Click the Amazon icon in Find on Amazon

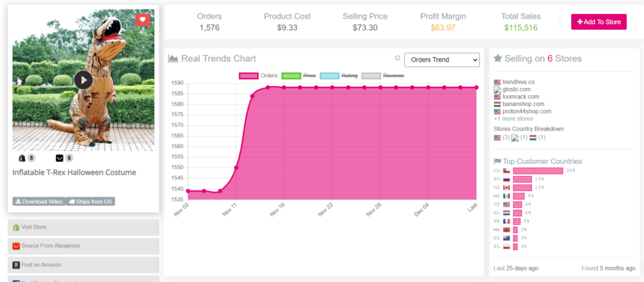coord(16,265)
